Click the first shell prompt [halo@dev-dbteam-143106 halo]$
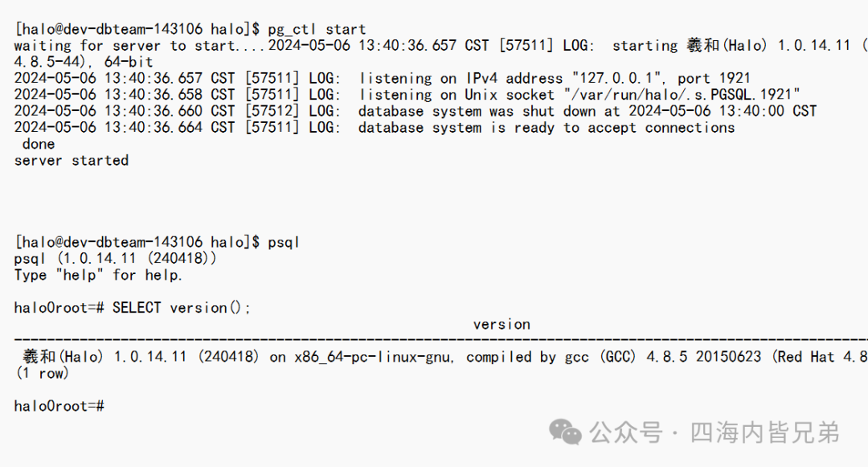The width and height of the screenshot is (868, 467). pyautogui.click(x=137, y=29)
